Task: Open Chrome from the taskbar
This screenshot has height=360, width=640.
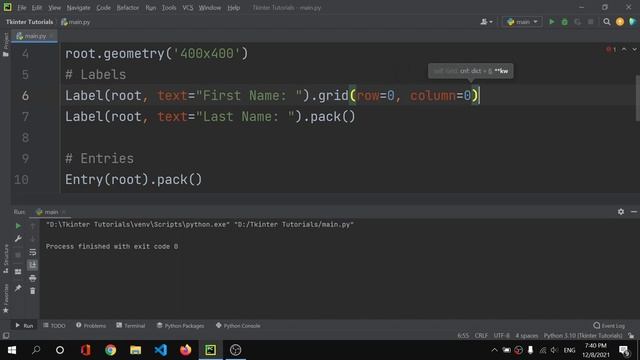Action: coord(111,350)
